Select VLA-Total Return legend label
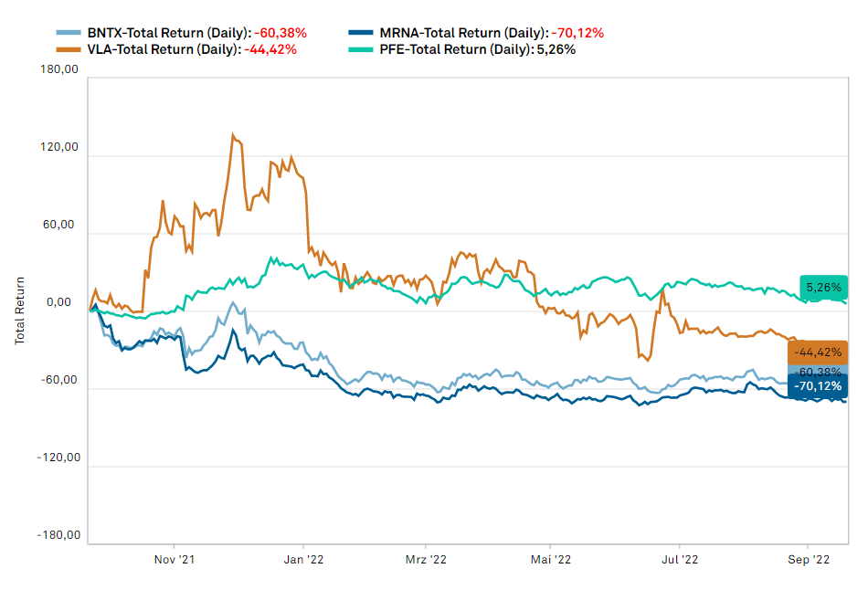This screenshot has height=600, width=868. (164, 50)
